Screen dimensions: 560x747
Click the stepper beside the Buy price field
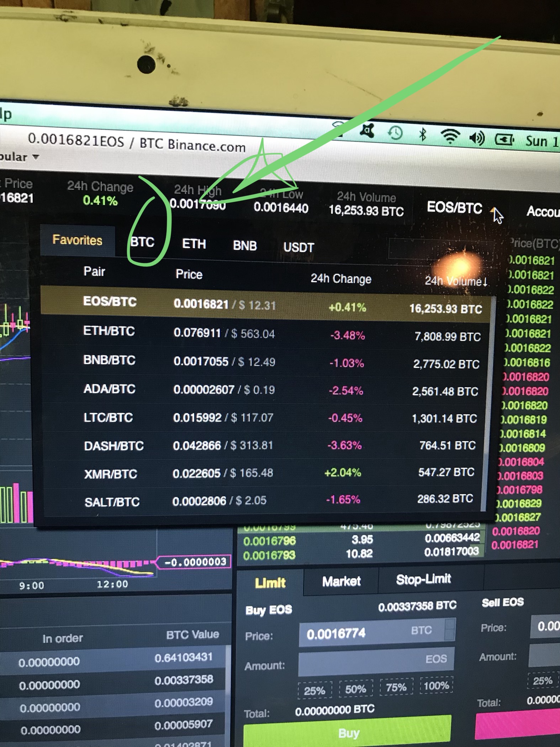point(450,629)
